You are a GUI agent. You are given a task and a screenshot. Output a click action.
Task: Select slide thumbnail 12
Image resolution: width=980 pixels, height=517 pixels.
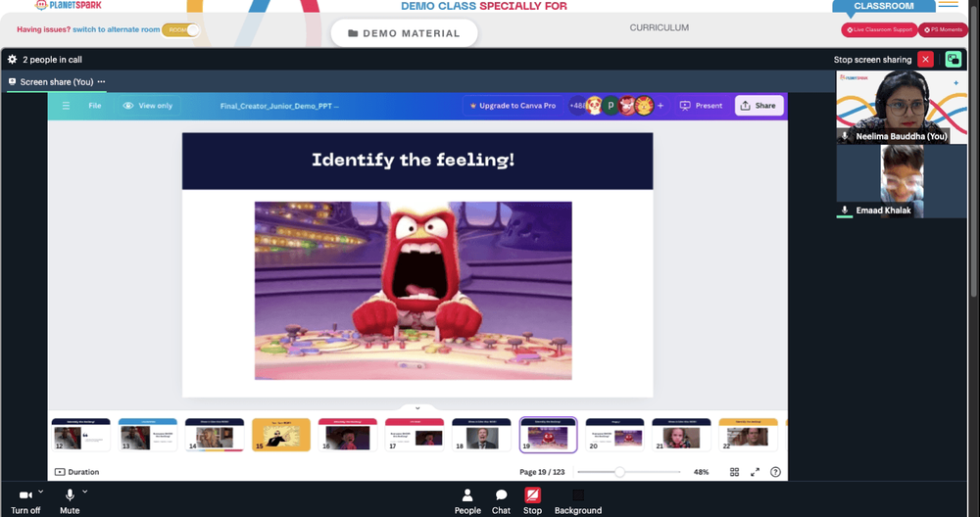point(80,435)
